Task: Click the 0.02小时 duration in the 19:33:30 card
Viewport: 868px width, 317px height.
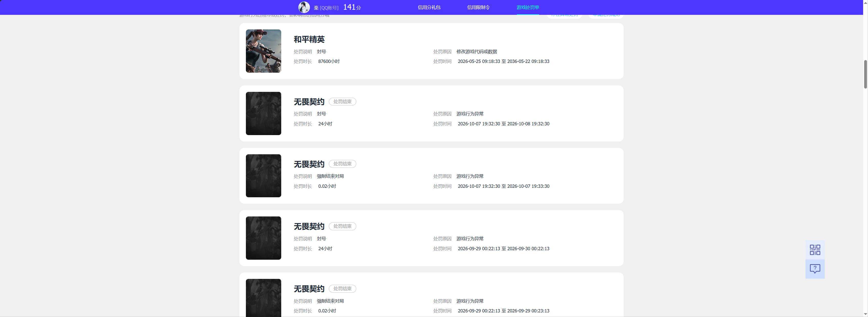Action: 327,186
